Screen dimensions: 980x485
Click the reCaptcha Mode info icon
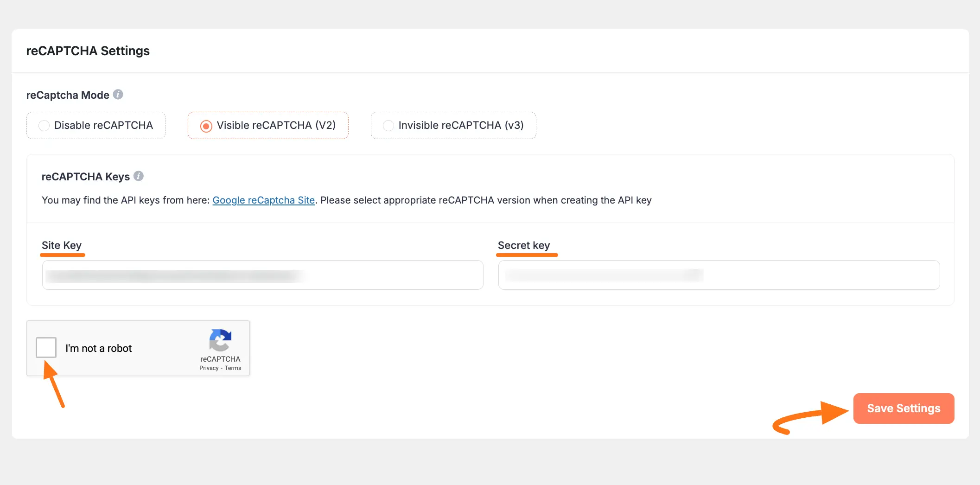point(119,94)
